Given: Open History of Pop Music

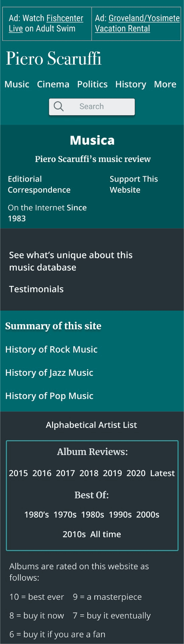Looking at the screenshot, I should (x=49, y=396).
